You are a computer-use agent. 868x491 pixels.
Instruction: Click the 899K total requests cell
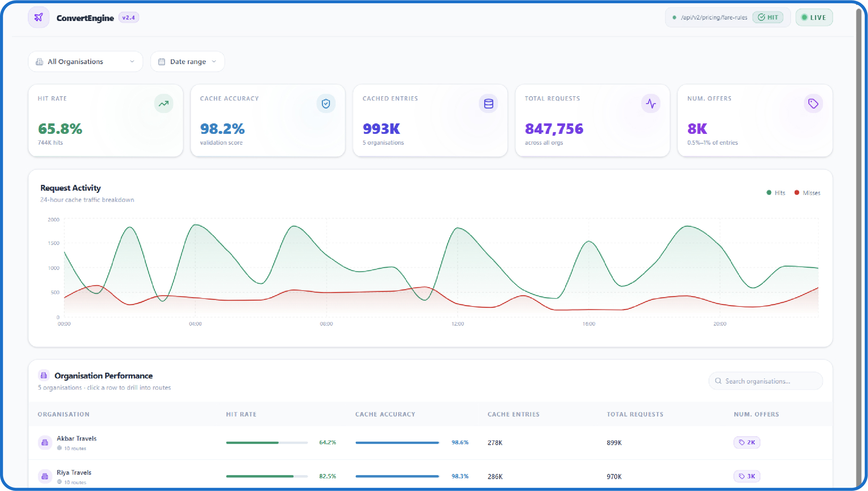(614, 443)
